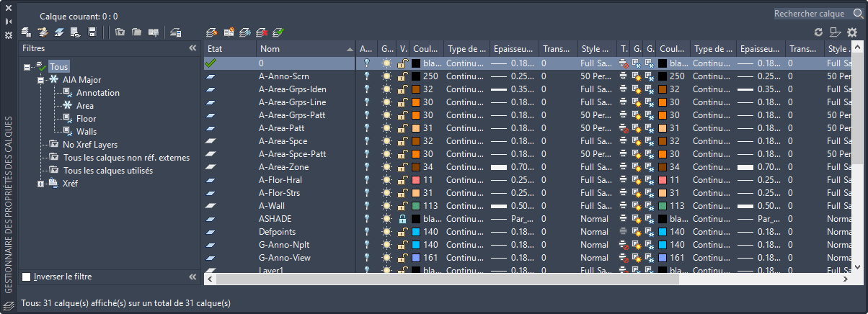The image size is (868, 314).
Task: Click the Nom column header
Action: pyautogui.click(x=306, y=49)
